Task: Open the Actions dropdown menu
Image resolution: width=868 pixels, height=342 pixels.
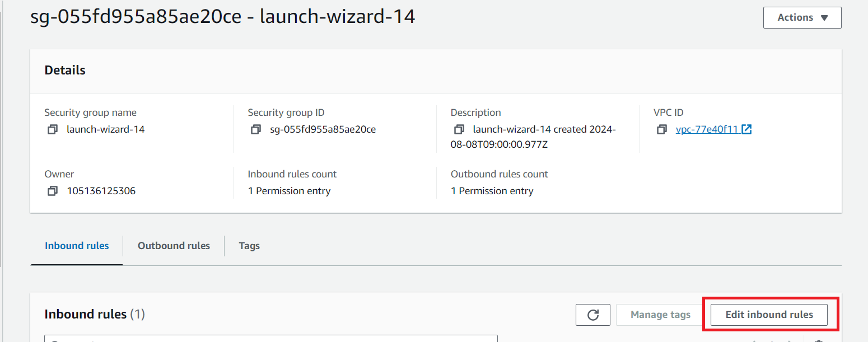Action: 802,17
